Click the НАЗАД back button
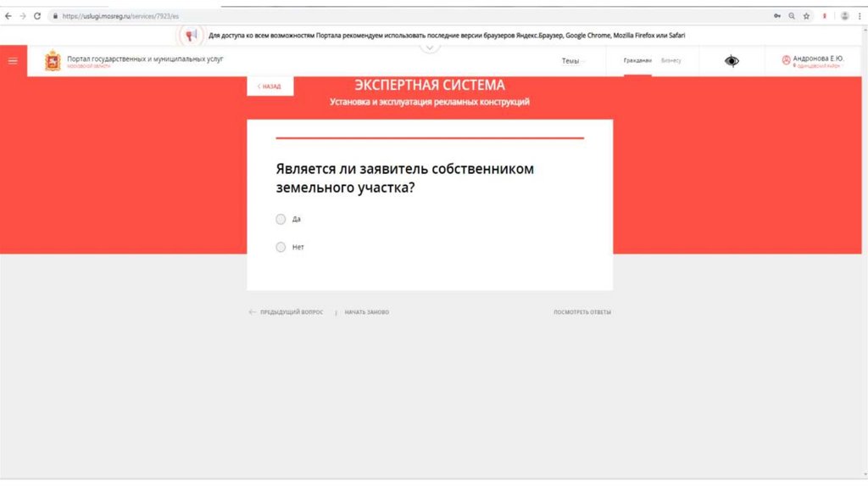Image resolution: width=868 pixels, height=487 pixels. pos(270,87)
